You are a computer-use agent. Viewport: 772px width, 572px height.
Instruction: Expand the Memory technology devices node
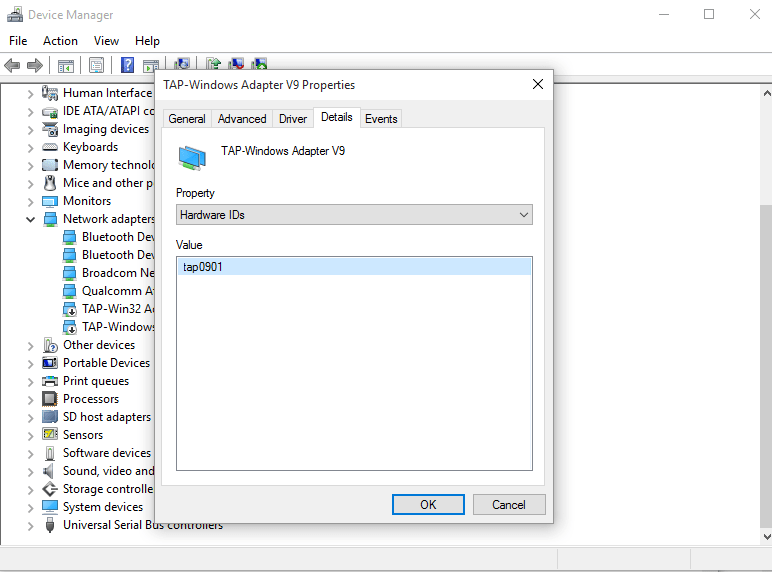pos(31,166)
